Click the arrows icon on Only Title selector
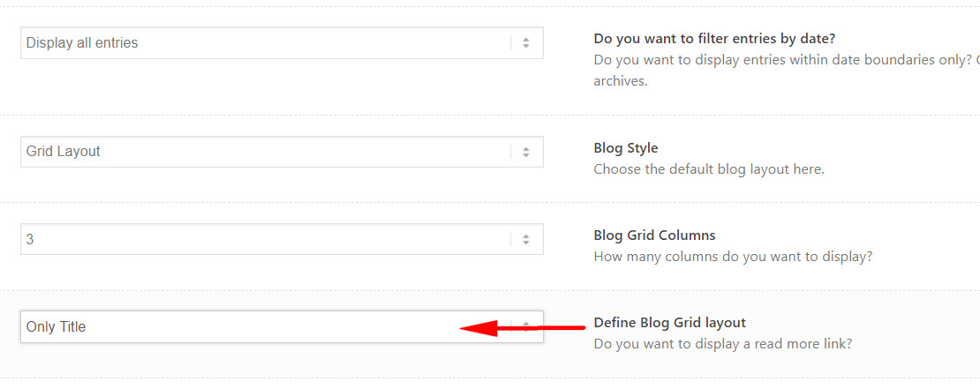This screenshot has height=389, width=980. (x=526, y=325)
